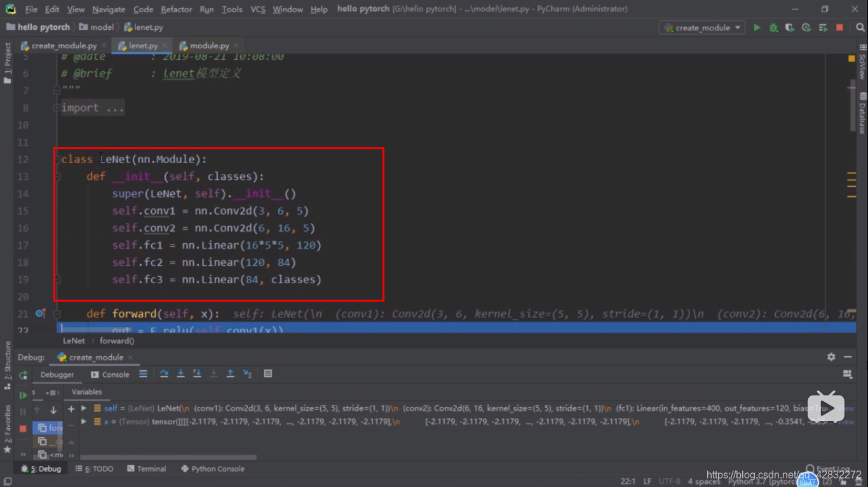The width and height of the screenshot is (868, 487).
Task: Collapse the LeNet class fold marker
Action: [x=57, y=159]
